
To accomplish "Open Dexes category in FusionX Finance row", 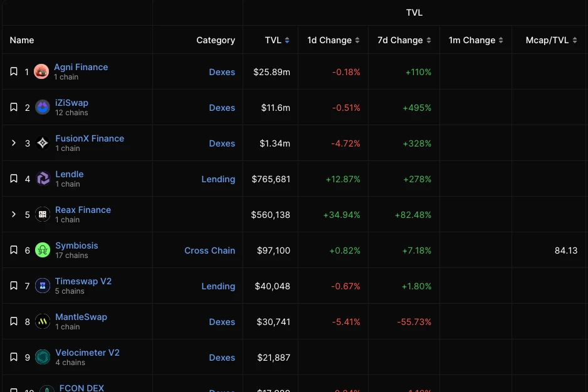I will click(222, 143).
